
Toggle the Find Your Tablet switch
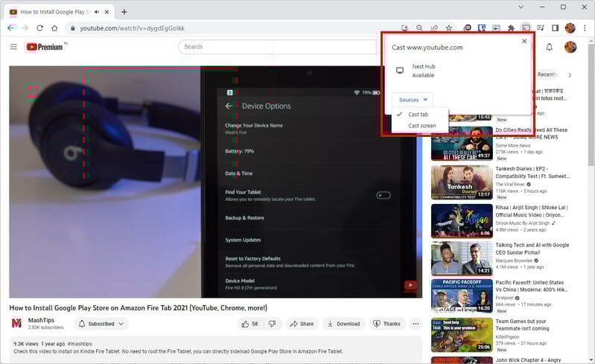point(384,195)
